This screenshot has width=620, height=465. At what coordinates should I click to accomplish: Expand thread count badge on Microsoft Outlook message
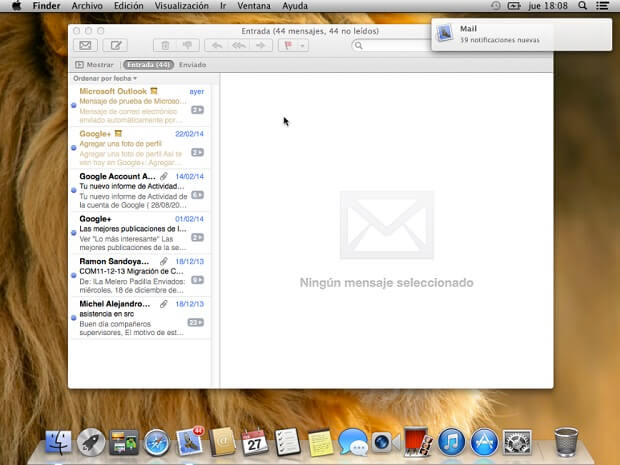point(197,110)
